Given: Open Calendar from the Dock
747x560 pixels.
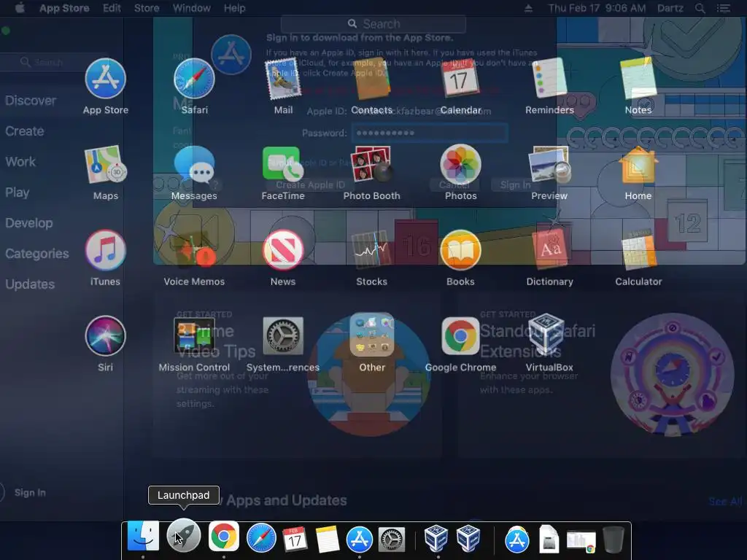Looking at the screenshot, I should pos(294,539).
